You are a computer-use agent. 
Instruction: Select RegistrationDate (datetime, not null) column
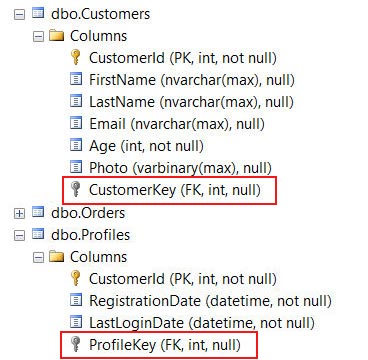(x=210, y=301)
